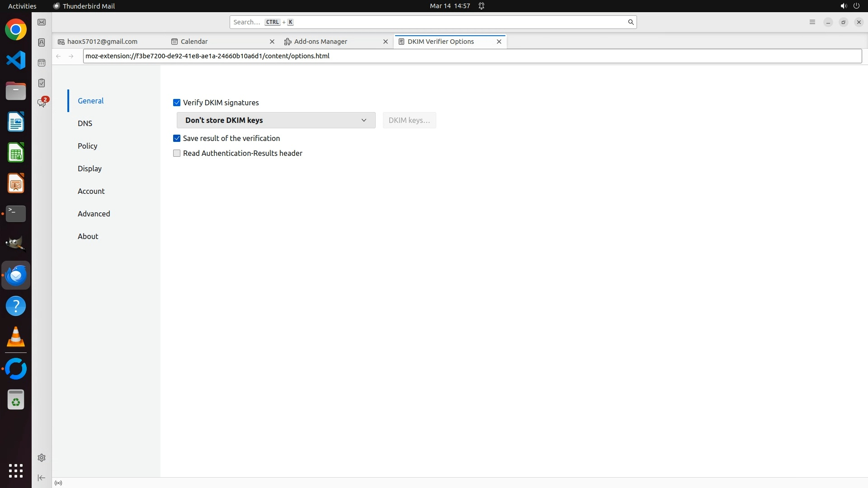The height and width of the screenshot is (488, 868).
Task: Uncheck Verify DKIM signatures
Action: [x=177, y=103]
